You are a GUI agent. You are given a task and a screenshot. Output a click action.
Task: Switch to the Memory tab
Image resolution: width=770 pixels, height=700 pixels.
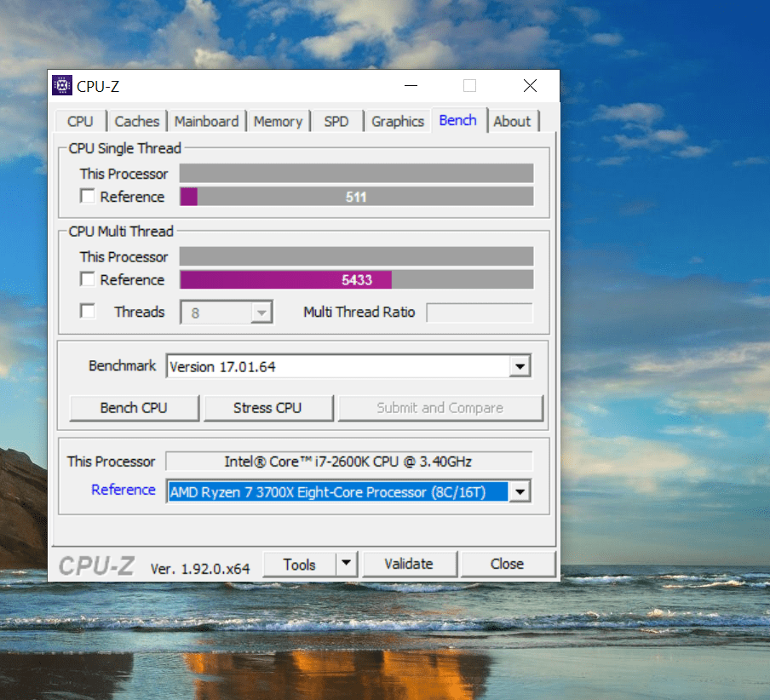pos(278,121)
